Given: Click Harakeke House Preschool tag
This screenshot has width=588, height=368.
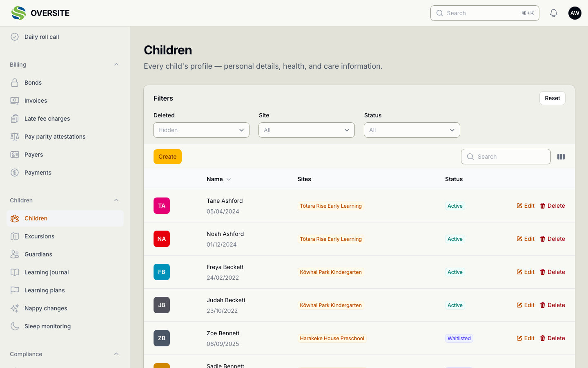Looking at the screenshot, I should pyautogui.click(x=332, y=338).
